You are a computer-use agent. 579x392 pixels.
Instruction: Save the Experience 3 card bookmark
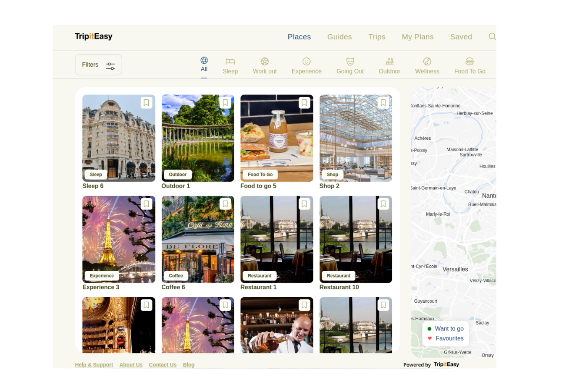[146, 204]
